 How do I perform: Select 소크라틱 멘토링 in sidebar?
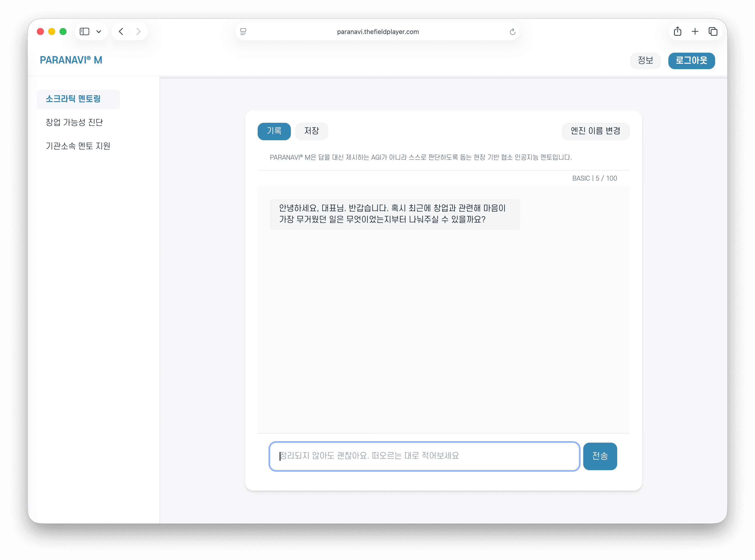tap(73, 99)
